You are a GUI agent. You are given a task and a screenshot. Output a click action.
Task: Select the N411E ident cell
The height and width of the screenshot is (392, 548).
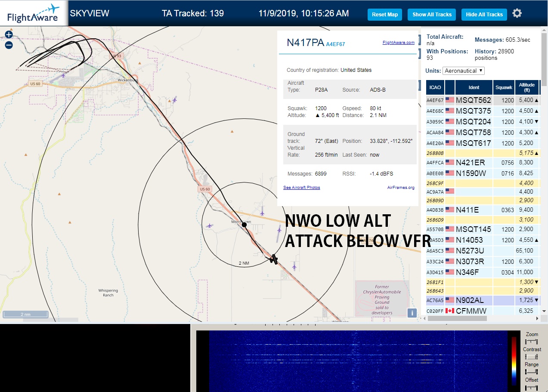pos(474,210)
